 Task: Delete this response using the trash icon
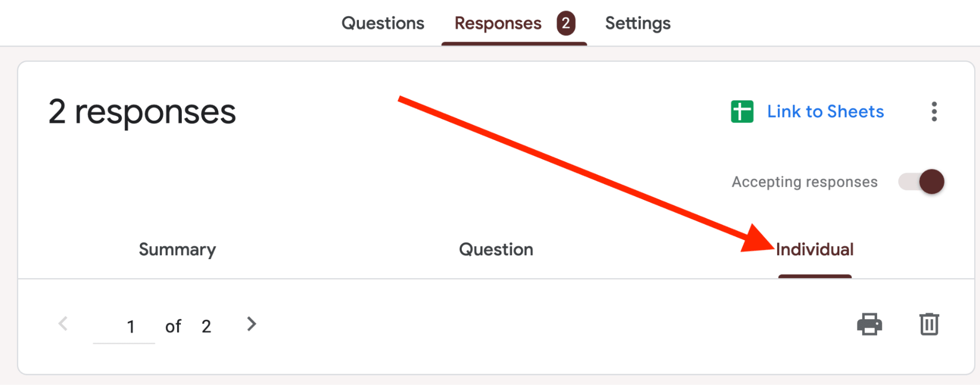click(x=928, y=324)
